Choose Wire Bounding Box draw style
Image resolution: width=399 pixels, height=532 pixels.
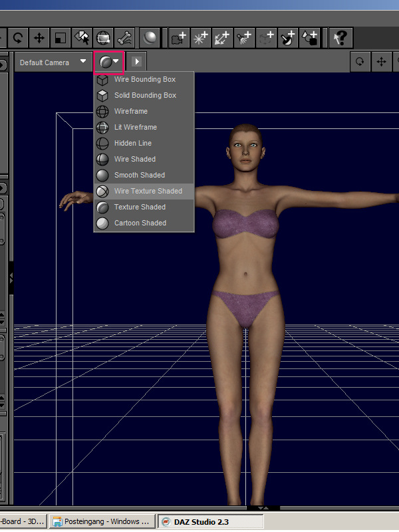pos(144,80)
